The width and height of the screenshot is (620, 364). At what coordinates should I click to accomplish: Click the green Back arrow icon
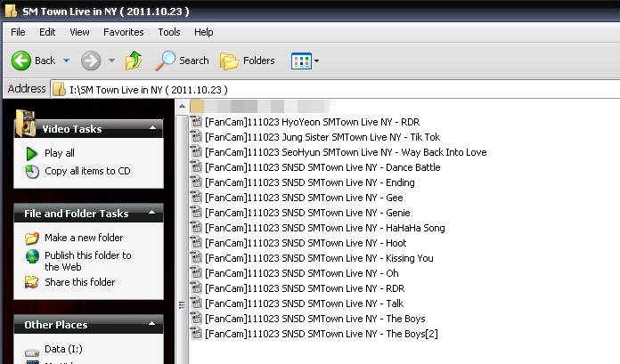point(21,61)
